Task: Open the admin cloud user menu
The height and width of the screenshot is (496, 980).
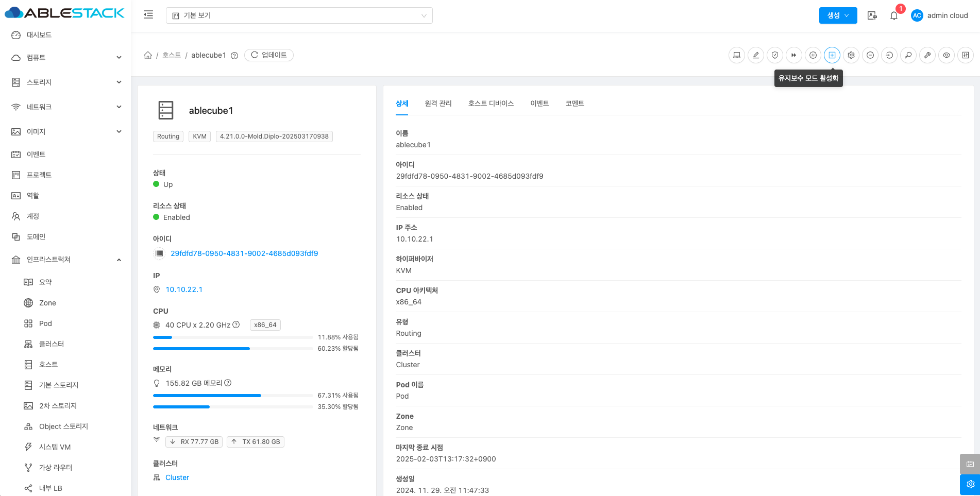Action: coord(939,15)
